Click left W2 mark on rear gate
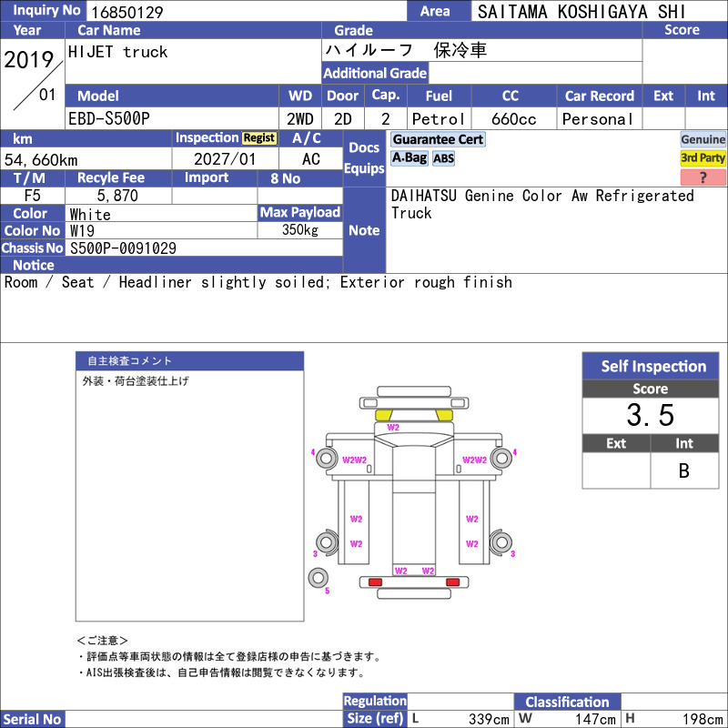This screenshot has height=728, width=728. pos(400,571)
